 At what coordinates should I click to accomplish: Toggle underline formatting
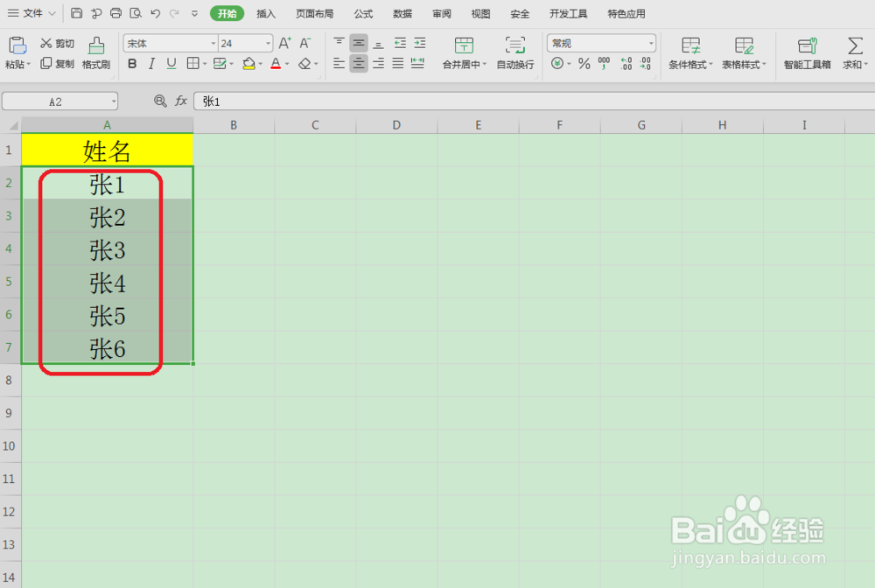(171, 64)
